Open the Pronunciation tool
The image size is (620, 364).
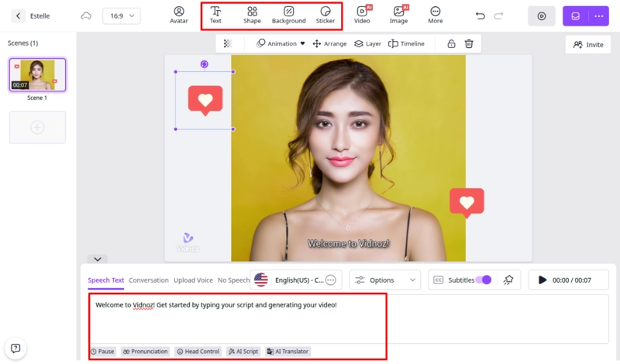pos(145,352)
